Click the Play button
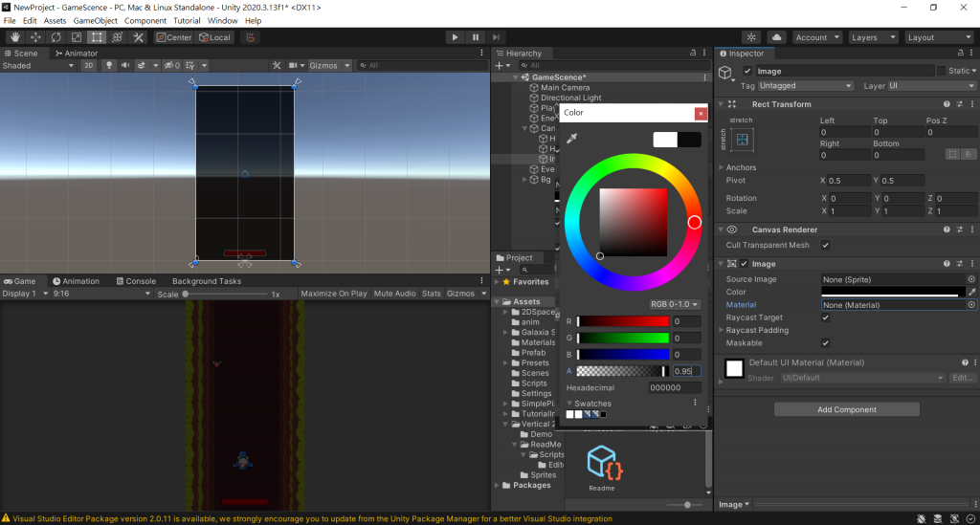Image resolution: width=980 pixels, height=525 pixels. [x=455, y=37]
